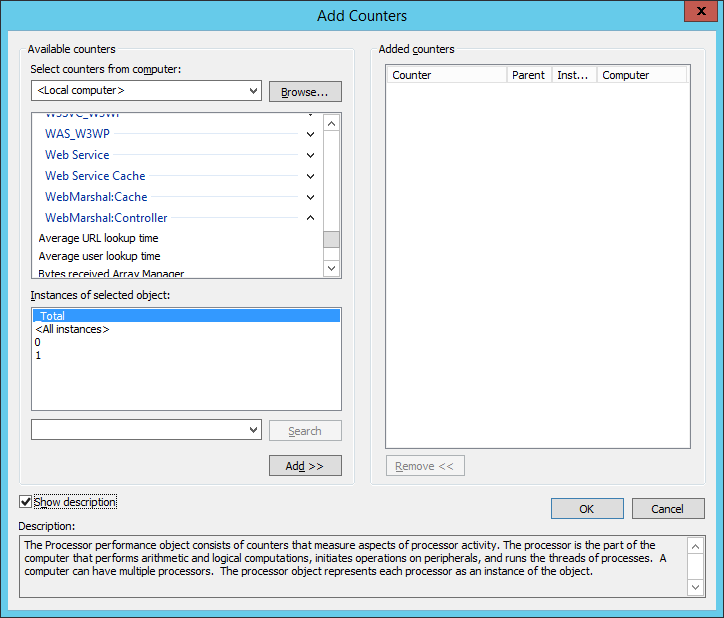Expand the WAS_W3WP counter category

310,134
